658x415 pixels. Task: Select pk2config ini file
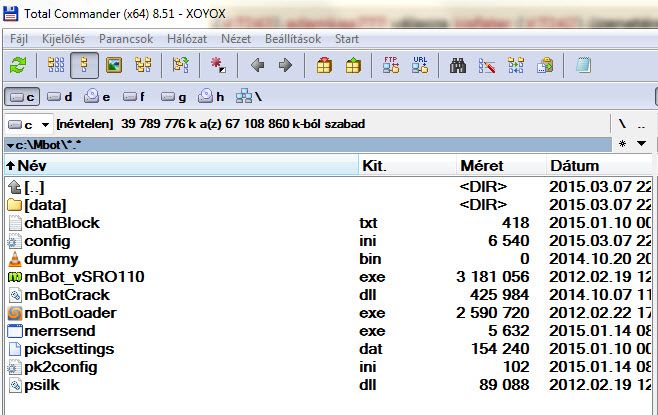pyautogui.click(x=329, y=367)
